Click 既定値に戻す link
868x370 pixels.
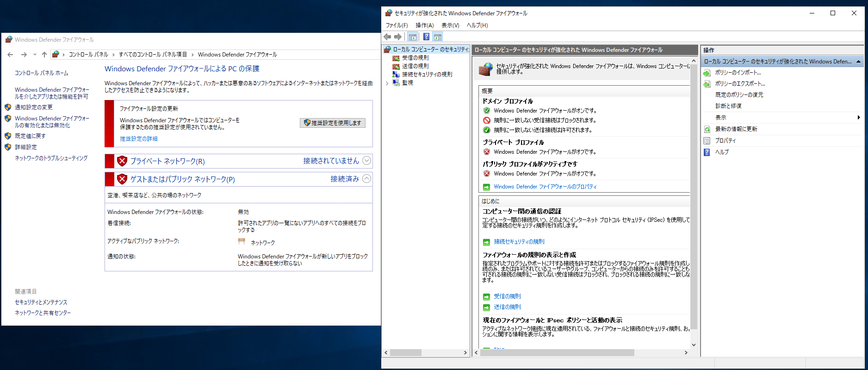pos(30,136)
